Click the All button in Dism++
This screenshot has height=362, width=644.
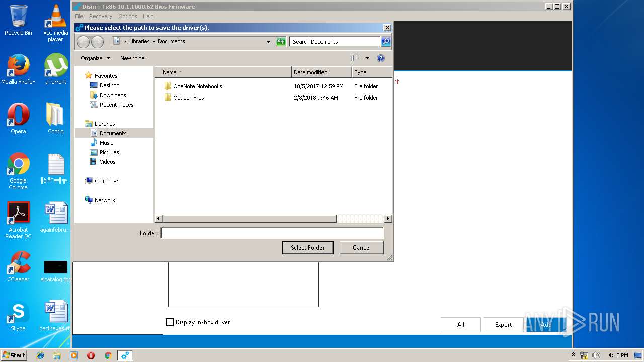tap(461, 325)
